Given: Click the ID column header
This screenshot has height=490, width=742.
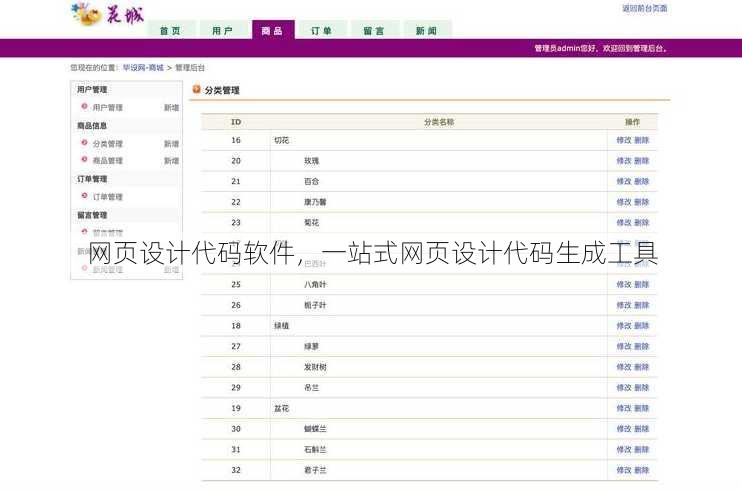Looking at the screenshot, I should (236, 122).
